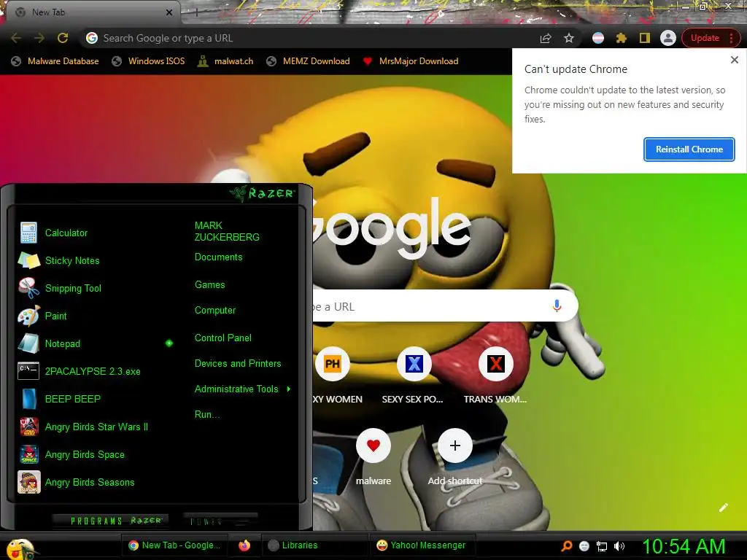Click the 10:54 AM clock
Screen dimensions: 747x560
pyautogui.click(x=684, y=547)
